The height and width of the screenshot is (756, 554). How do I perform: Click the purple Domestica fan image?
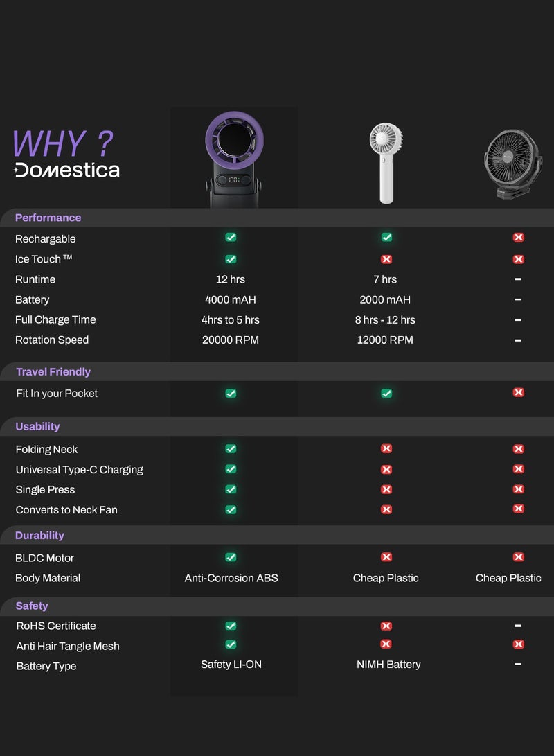(x=233, y=158)
